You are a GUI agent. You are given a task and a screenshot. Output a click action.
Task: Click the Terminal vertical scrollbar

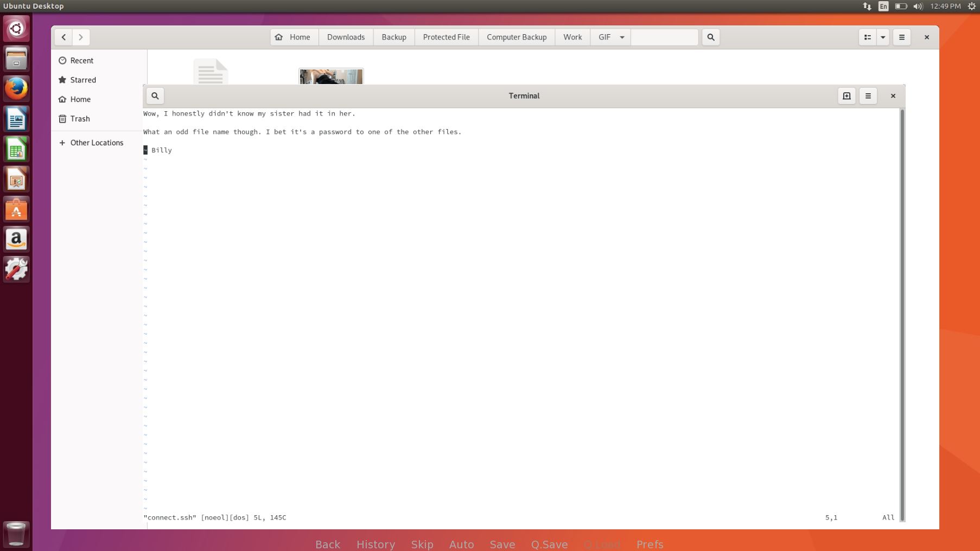pos(902,315)
